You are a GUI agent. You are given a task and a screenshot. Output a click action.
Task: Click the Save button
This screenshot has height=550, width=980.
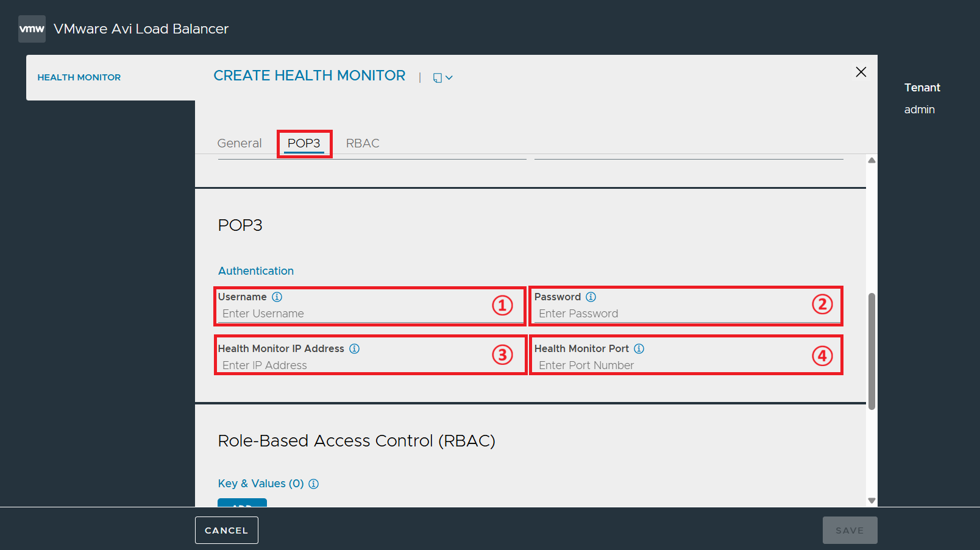[x=850, y=530]
